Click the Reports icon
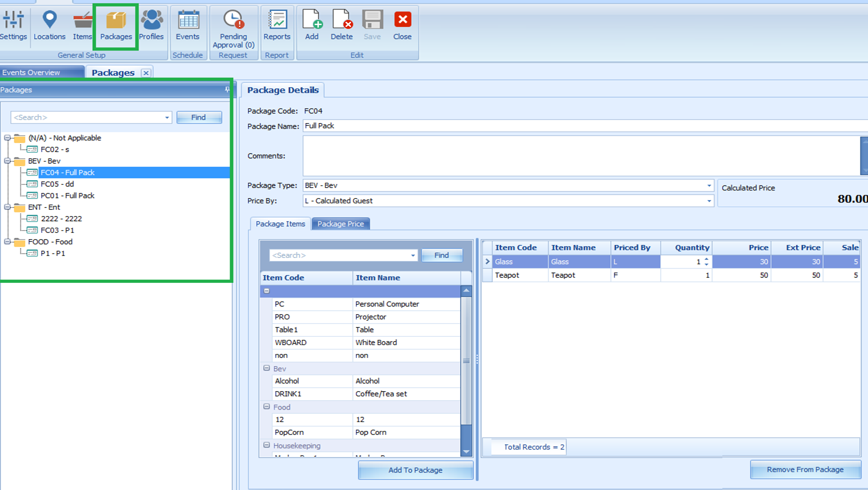Image resolution: width=868 pixels, height=490 pixels. point(277,26)
